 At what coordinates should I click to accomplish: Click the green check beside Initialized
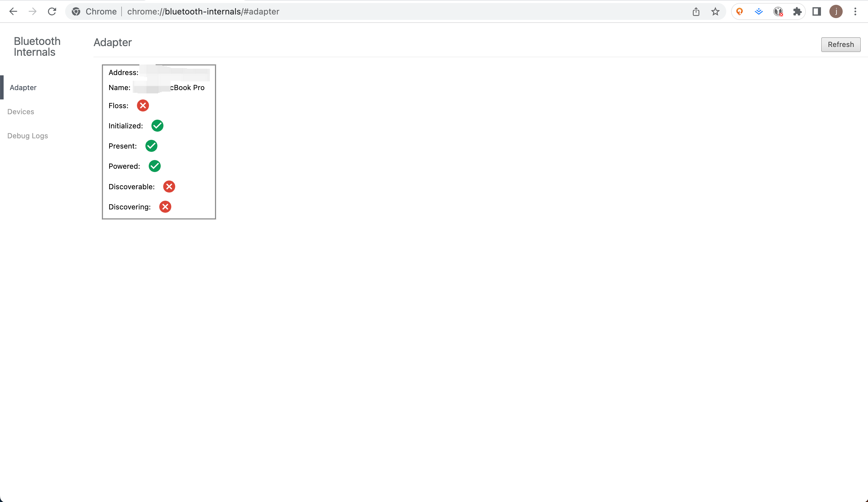coord(157,126)
